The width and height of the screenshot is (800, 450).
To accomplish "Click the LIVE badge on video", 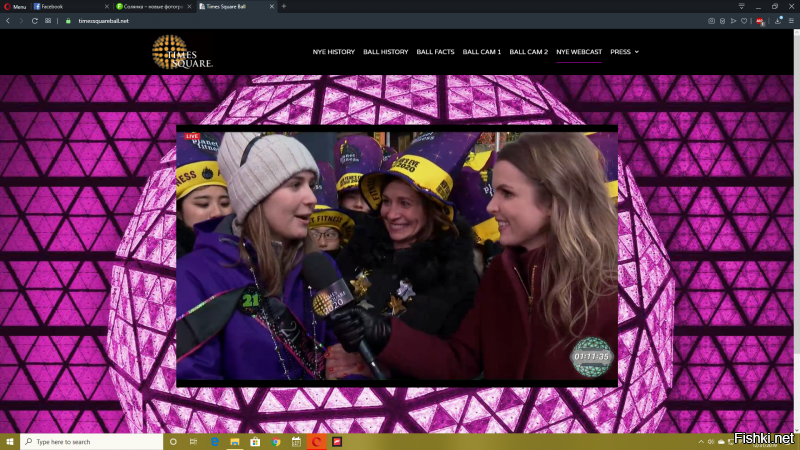I will tap(192, 136).
